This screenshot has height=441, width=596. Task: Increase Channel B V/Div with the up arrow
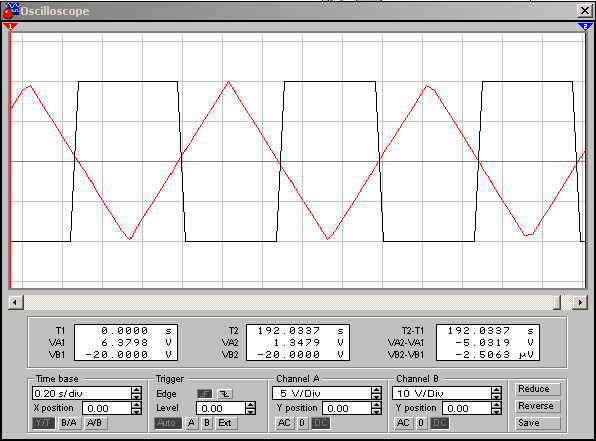click(496, 390)
